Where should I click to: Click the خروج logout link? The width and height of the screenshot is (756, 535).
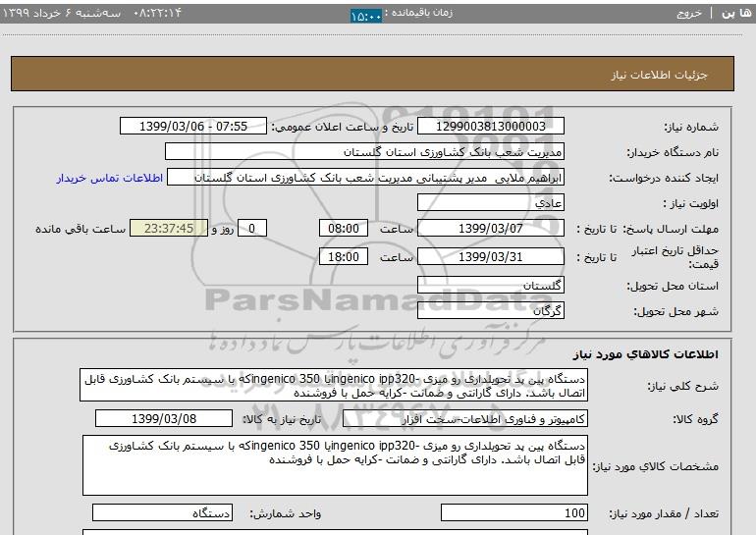coord(689,13)
